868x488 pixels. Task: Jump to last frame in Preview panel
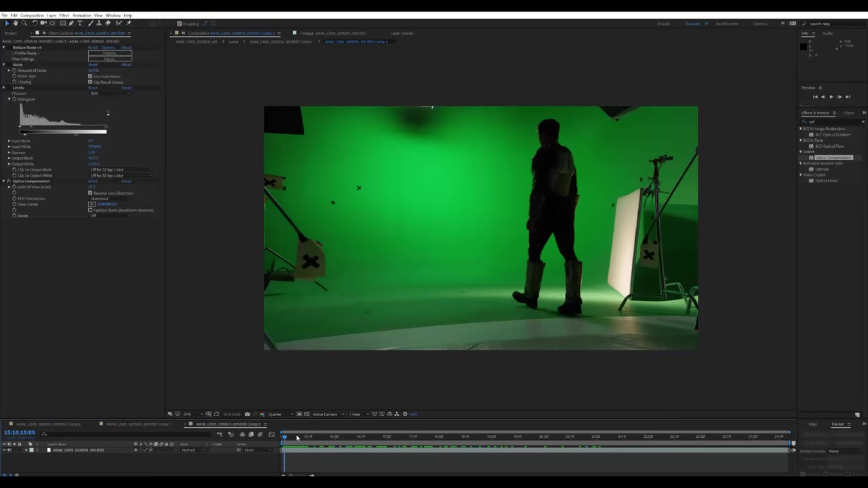tap(848, 97)
